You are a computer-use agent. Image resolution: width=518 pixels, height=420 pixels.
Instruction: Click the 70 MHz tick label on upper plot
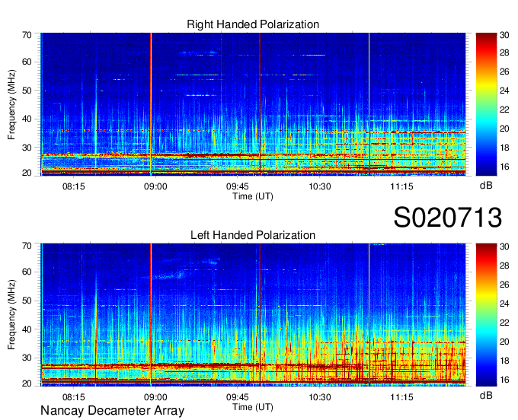pyautogui.click(x=27, y=35)
